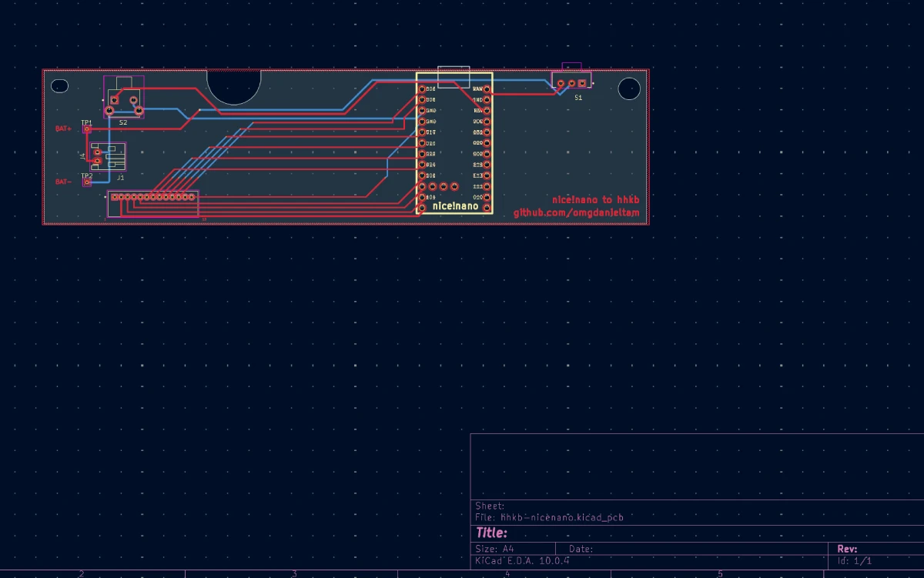Click the J4 reference label

[82, 156]
